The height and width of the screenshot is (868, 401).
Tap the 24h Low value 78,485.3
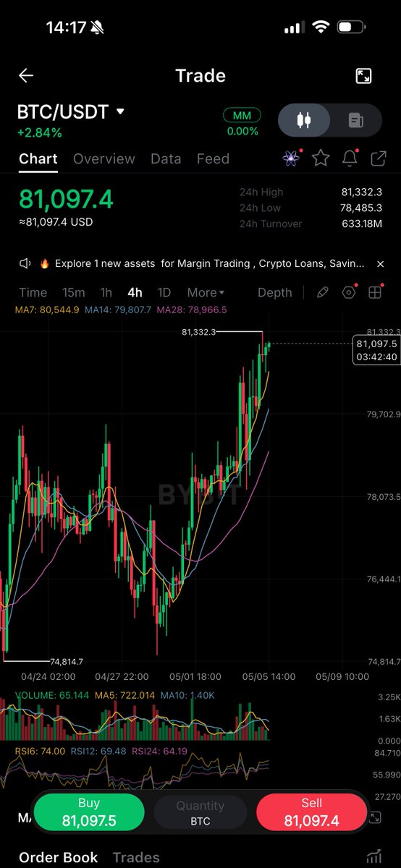tap(362, 208)
